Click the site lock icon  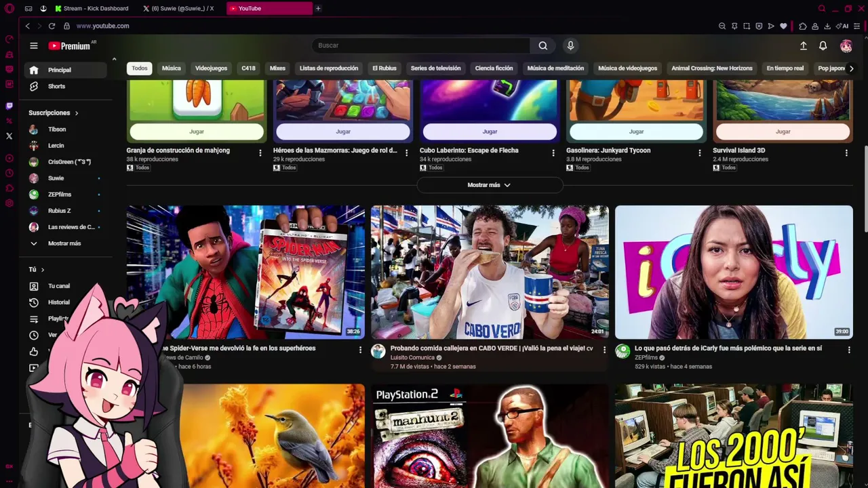click(66, 26)
